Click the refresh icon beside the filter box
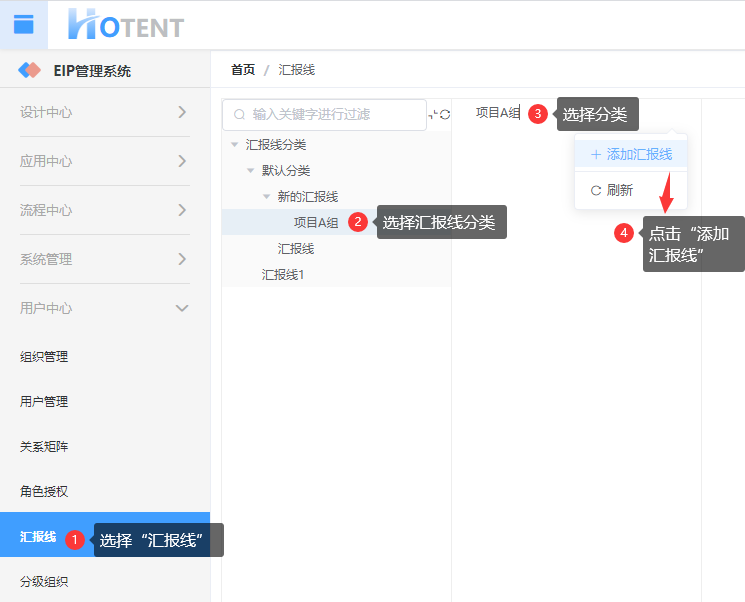 pyautogui.click(x=445, y=115)
